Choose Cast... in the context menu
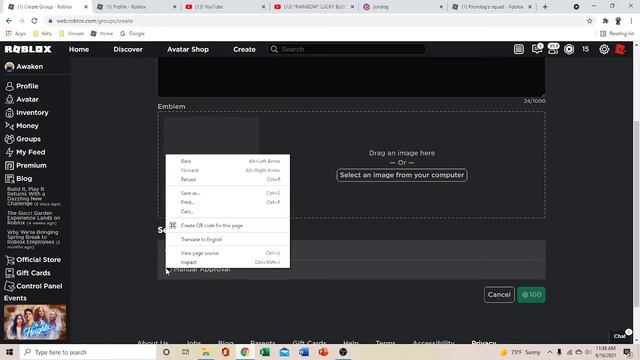 coord(228,211)
